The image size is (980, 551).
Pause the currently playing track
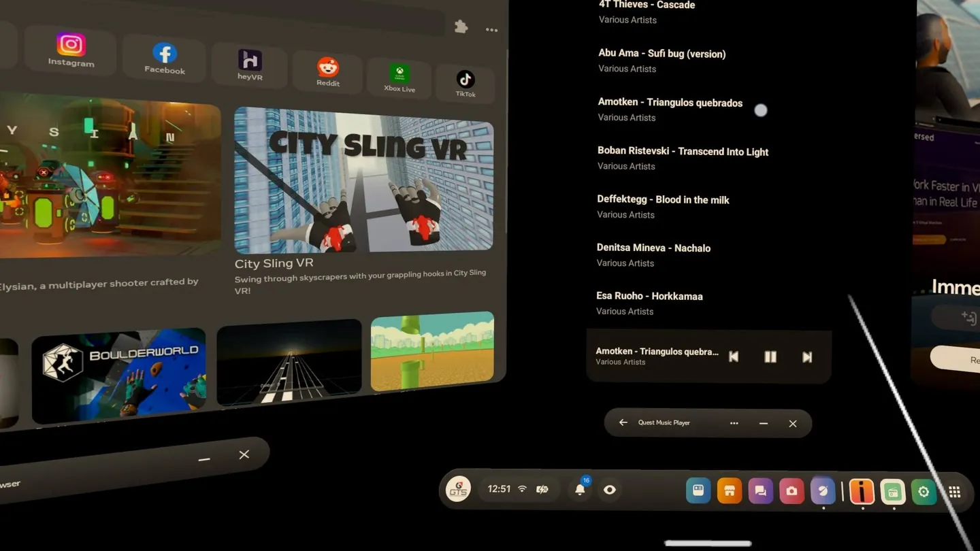(770, 356)
